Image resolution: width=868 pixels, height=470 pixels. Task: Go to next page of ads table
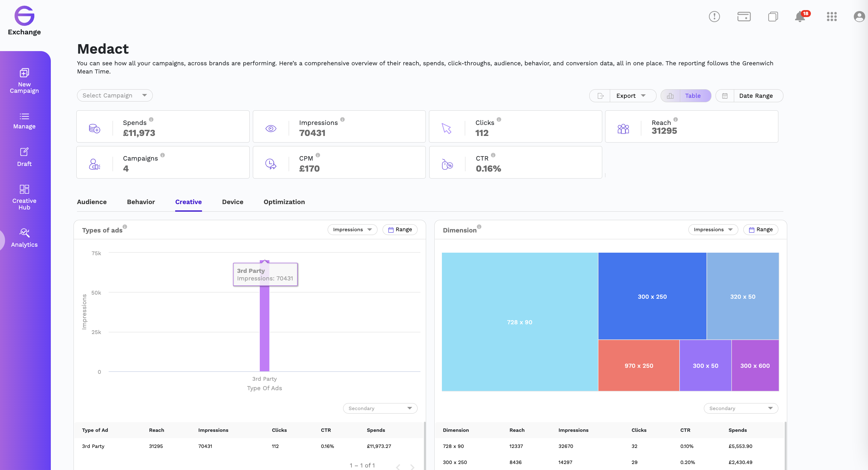point(412,466)
